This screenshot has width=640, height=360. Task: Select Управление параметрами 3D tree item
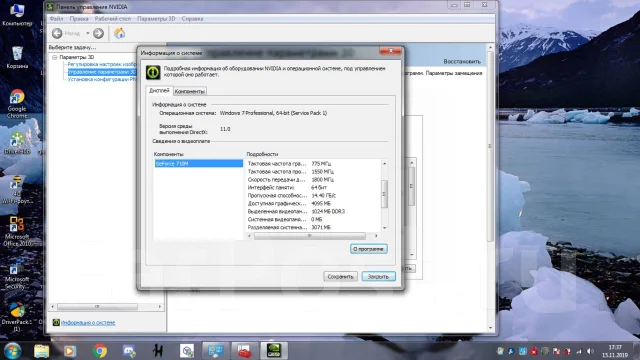[102, 72]
